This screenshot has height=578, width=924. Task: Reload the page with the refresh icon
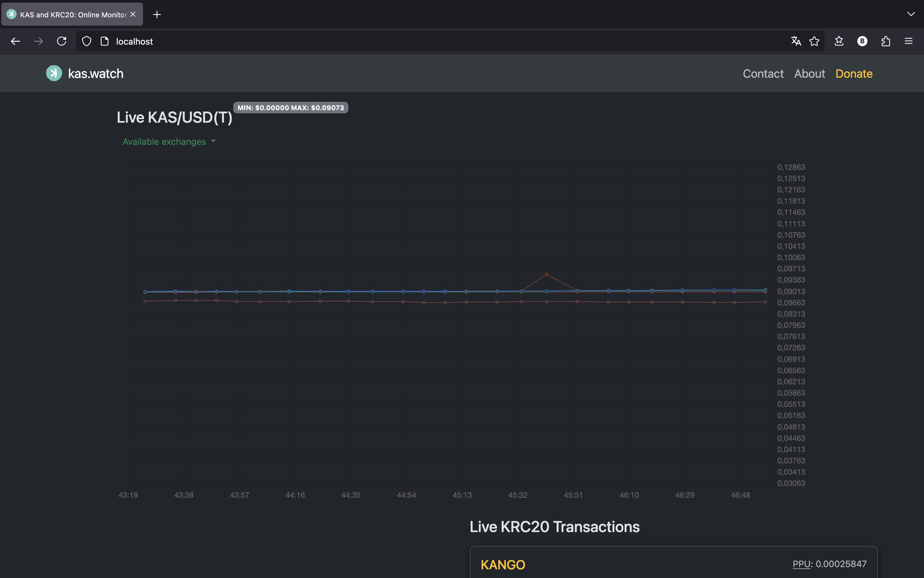point(62,41)
